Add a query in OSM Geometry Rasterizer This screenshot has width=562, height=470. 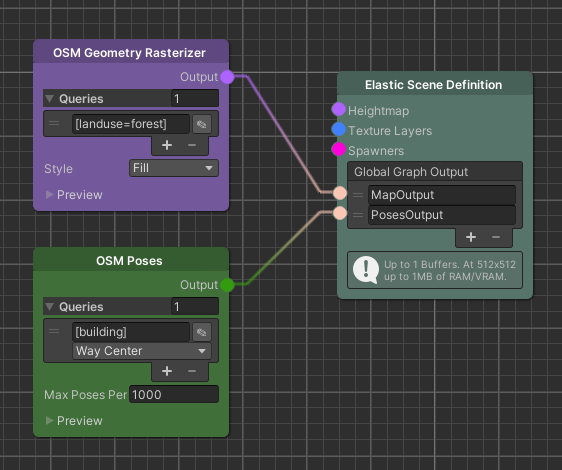click(x=167, y=145)
